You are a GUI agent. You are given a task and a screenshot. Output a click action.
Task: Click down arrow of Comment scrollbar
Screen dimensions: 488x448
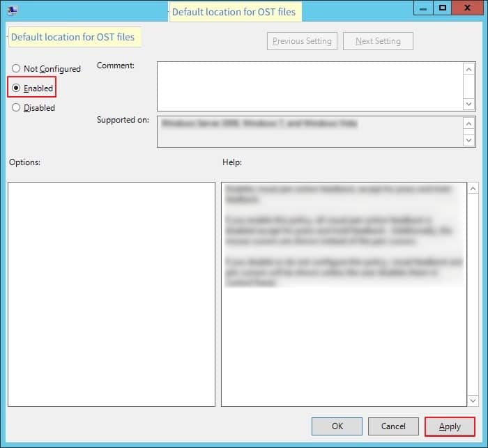(x=469, y=104)
